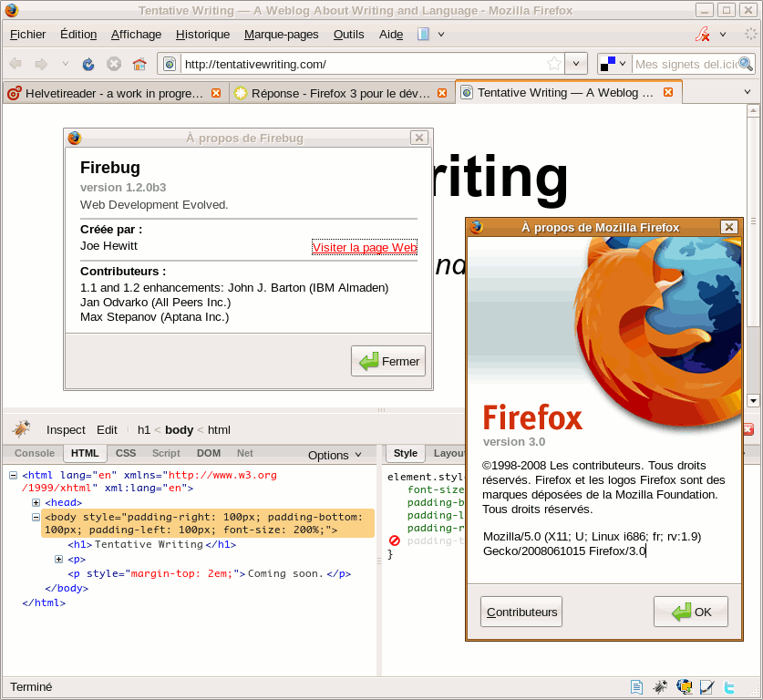763x700 pixels.
Task: Switch to the Firebug CSS tab
Action: [126, 453]
